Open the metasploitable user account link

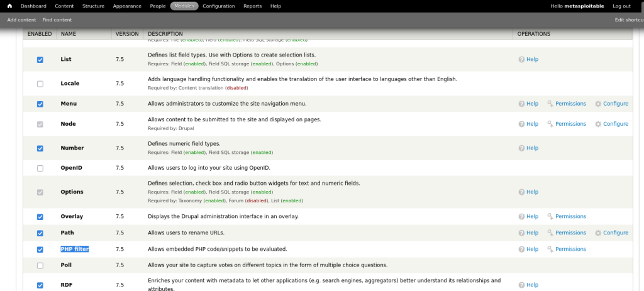(x=584, y=6)
